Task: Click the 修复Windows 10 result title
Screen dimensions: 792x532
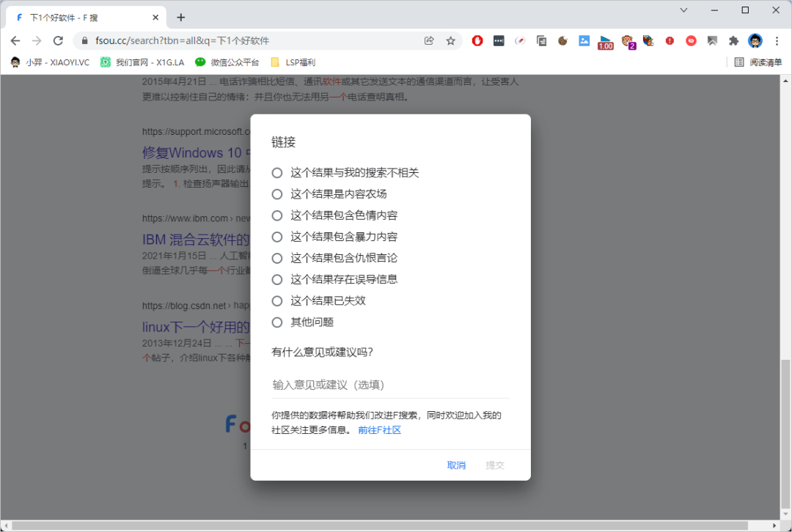Action: pyautogui.click(x=196, y=152)
